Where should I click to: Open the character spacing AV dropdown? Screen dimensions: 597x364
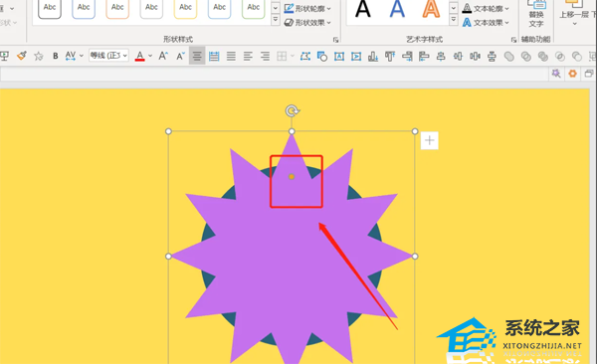(74, 56)
